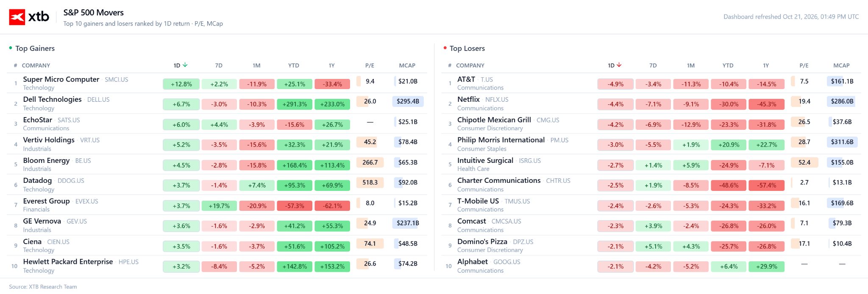Screen dimensions: 868x294
Task: Open Dell Technologies company name
Action: (x=52, y=99)
